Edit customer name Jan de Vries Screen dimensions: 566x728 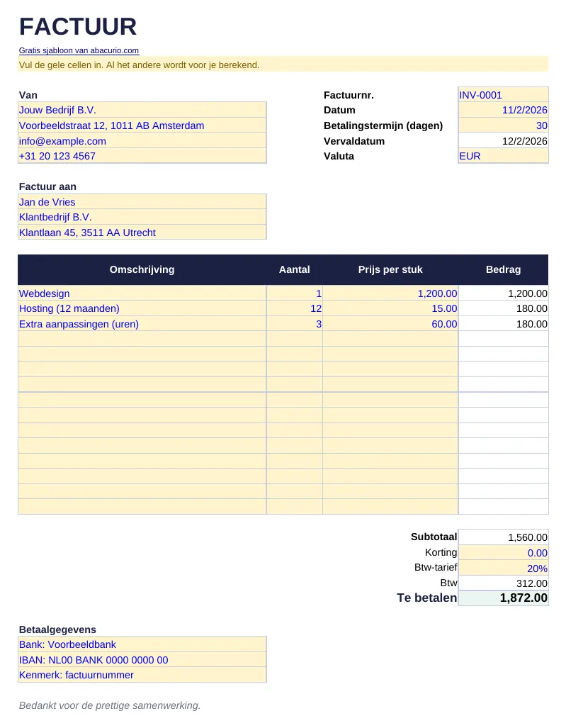(x=142, y=202)
